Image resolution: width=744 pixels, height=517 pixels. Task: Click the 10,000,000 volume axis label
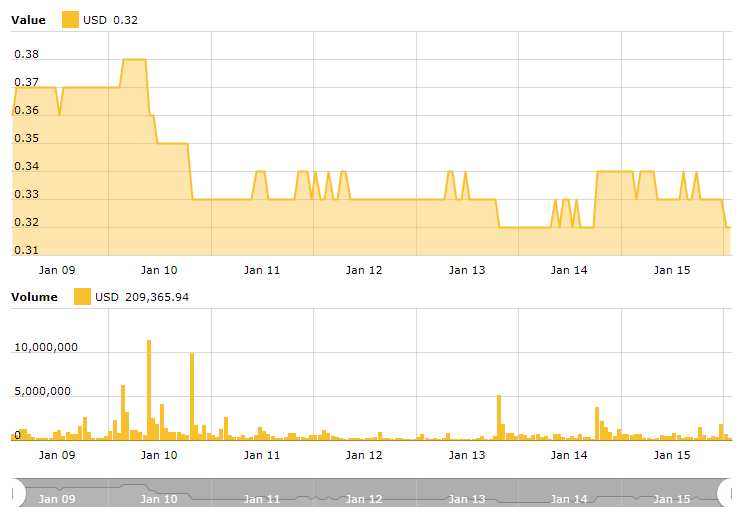click(46, 347)
